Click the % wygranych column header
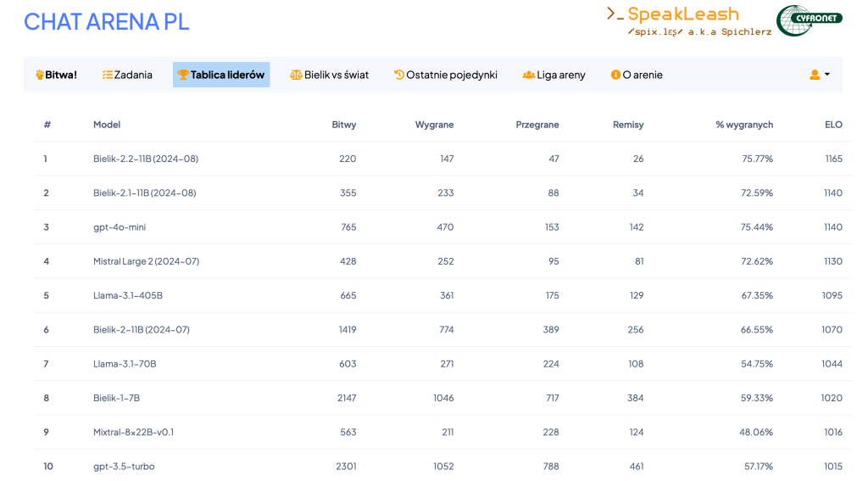This screenshot has width=868, height=481. coord(744,125)
